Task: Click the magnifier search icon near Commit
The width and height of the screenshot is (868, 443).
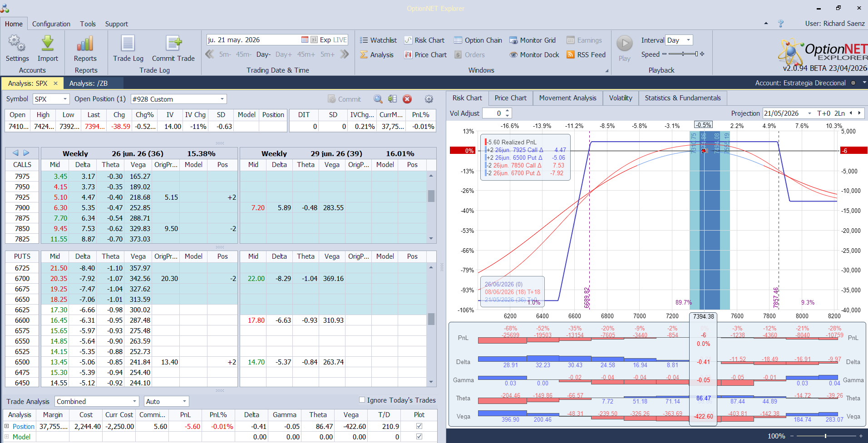Action: (378, 99)
